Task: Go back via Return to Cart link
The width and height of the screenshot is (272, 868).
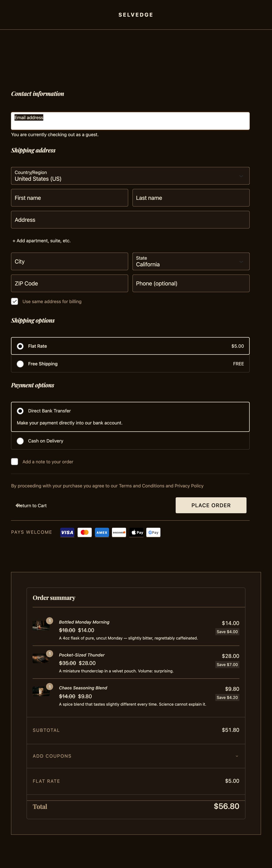Action: click(31, 505)
